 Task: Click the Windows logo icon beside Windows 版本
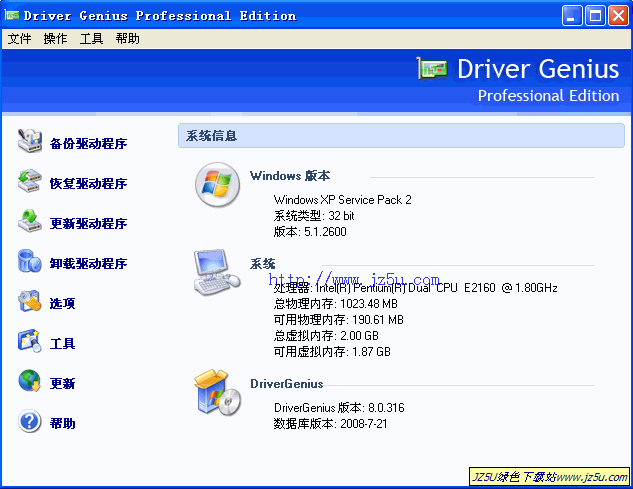pyautogui.click(x=218, y=185)
